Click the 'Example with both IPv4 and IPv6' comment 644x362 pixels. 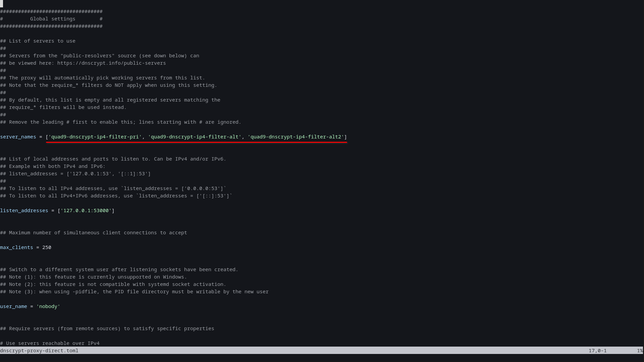click(x=53, y=166)
